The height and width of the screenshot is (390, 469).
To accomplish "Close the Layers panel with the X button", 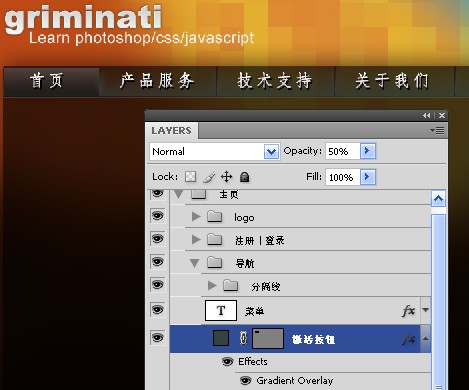I will [x=442, y=115].
